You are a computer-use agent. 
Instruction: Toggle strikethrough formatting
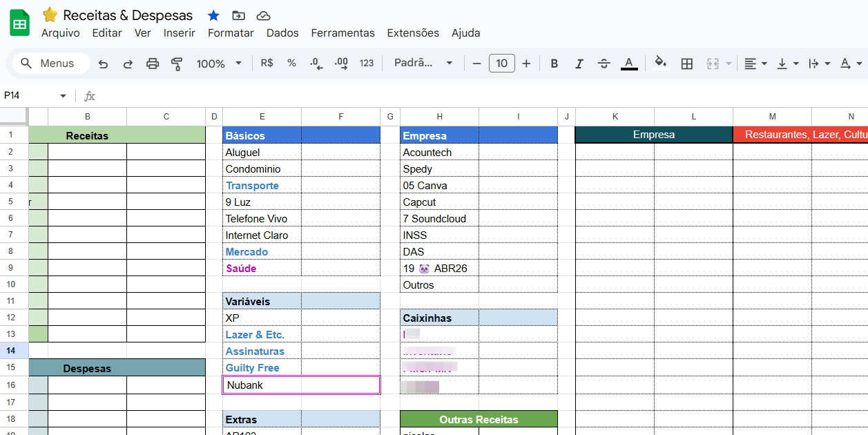(604, 64)
